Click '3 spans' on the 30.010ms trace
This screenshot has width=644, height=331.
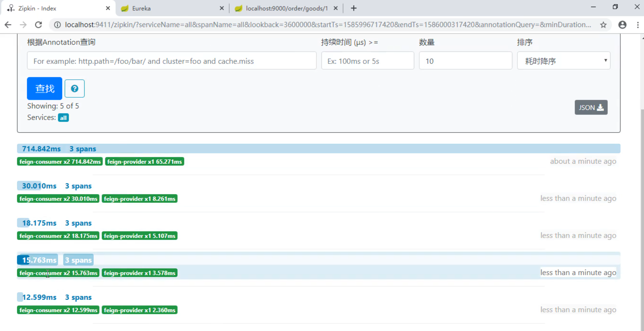(78, 186)
